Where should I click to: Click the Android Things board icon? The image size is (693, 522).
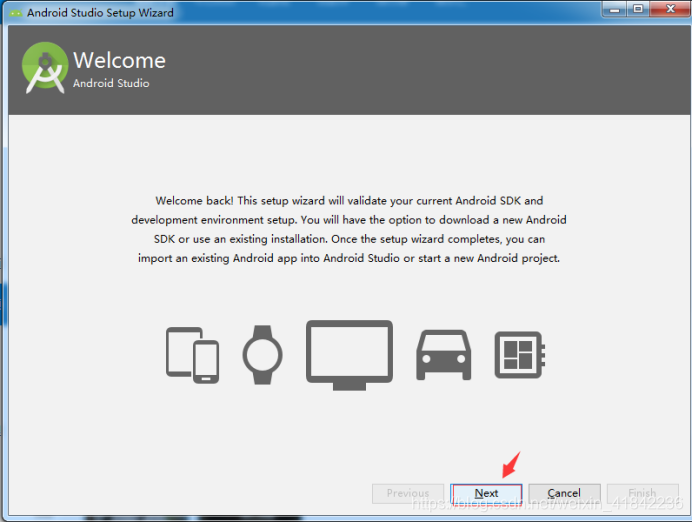tap(520, 355)
